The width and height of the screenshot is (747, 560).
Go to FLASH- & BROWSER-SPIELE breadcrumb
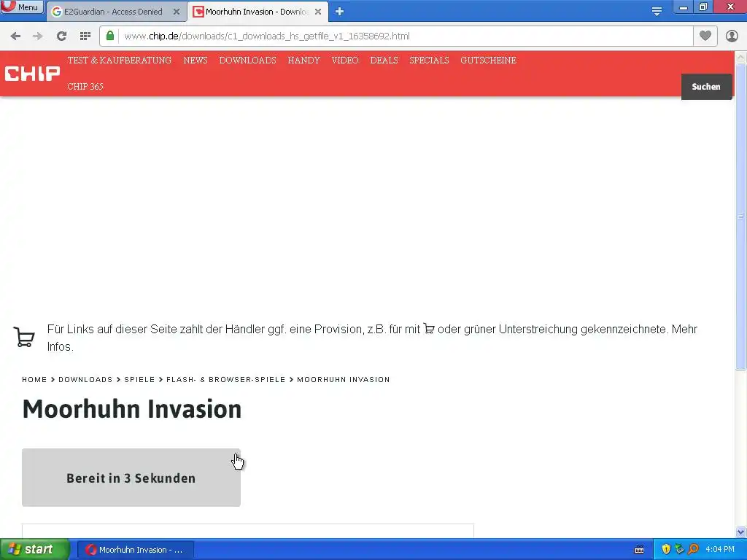(x=226, y=379)
